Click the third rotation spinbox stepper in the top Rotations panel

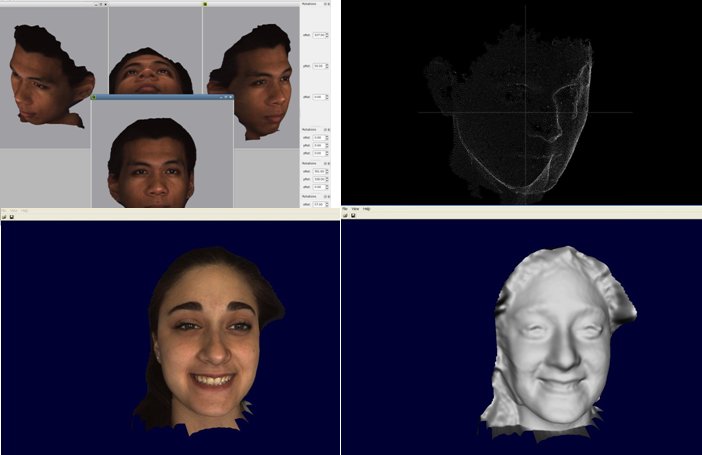327,96
